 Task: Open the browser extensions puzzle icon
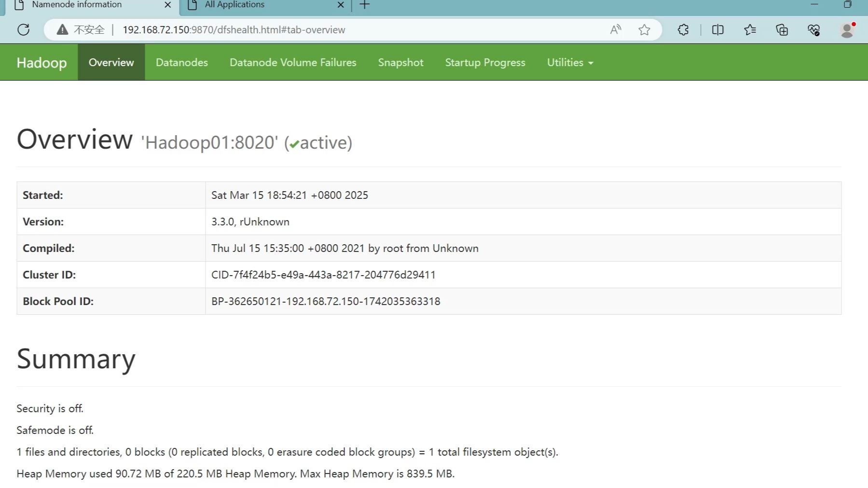click(683, 30)
